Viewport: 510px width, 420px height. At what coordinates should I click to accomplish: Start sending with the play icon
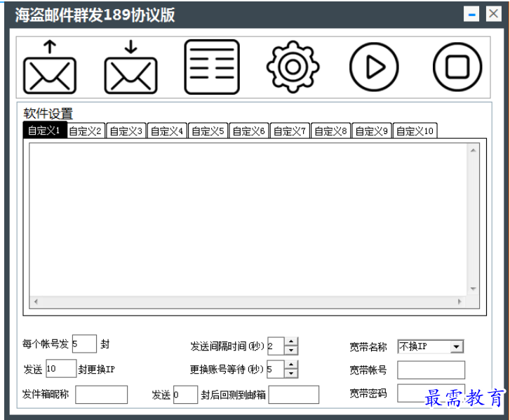coord(374,67)
